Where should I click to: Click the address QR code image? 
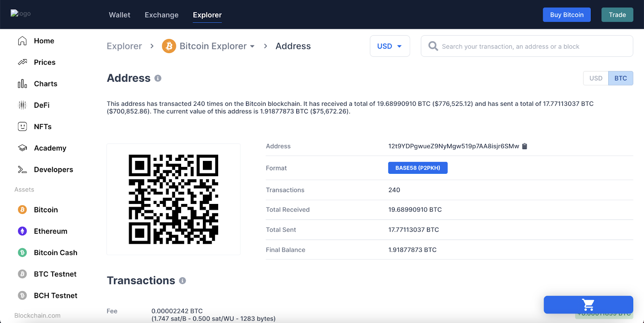(173, 199)
